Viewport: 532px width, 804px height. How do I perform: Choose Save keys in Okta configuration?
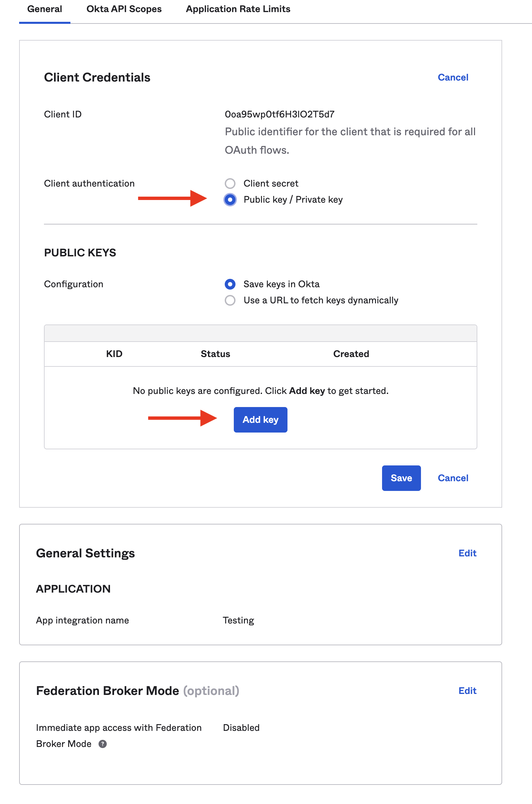[230, 284]
